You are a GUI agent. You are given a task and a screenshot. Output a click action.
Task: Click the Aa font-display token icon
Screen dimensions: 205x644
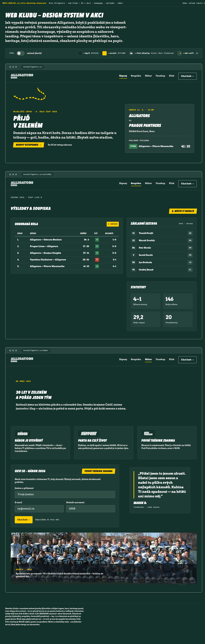click(x=131, y=53)
